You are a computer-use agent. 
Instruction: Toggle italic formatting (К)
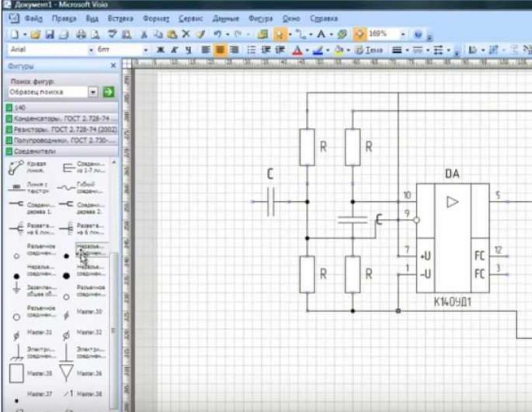[x=175, y=50]
